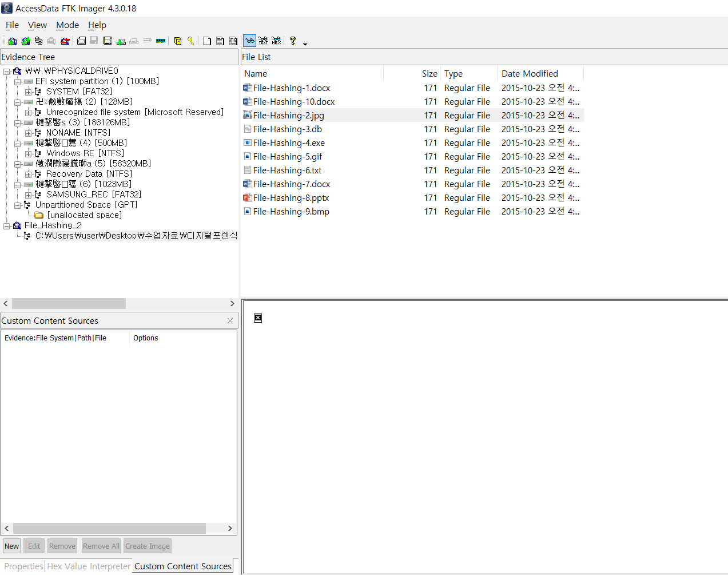Screen dimensions: 728x575
Task: Open the toolbar options dropdown arrow
Action: click(305, 44)
